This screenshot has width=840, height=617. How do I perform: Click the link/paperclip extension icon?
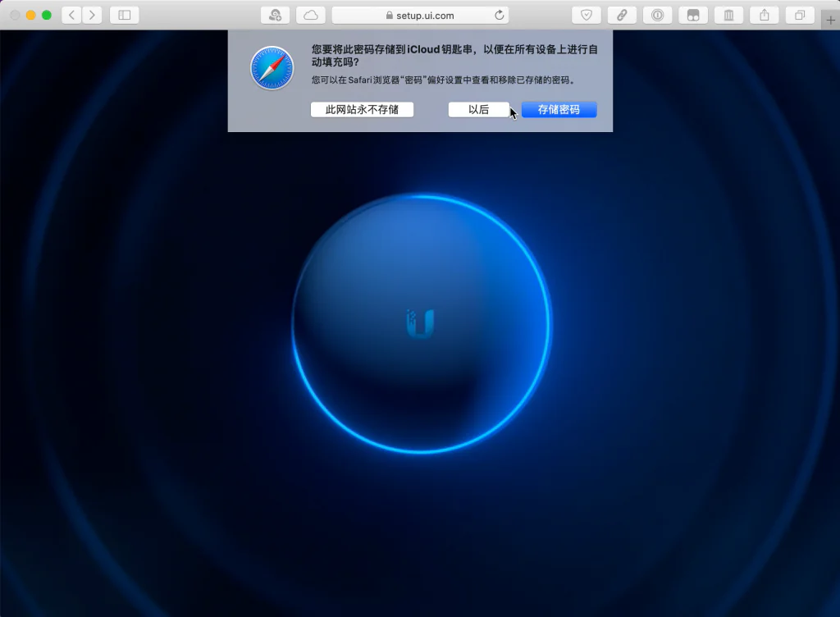(x=622, y=15)
